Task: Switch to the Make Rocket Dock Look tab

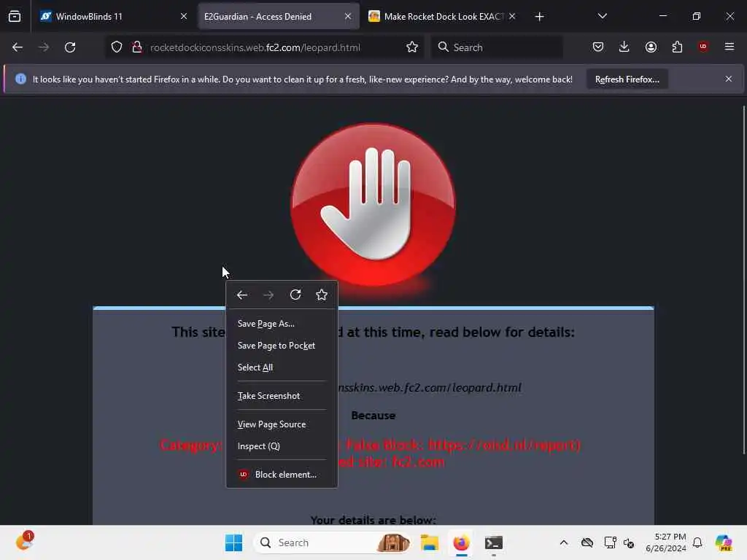Action: click(443, 17)
